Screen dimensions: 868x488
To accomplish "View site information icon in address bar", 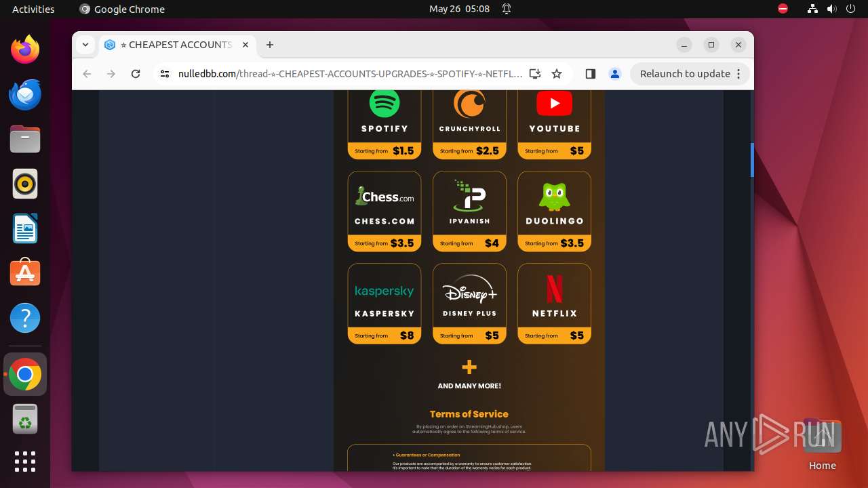I will click(164, 74).
